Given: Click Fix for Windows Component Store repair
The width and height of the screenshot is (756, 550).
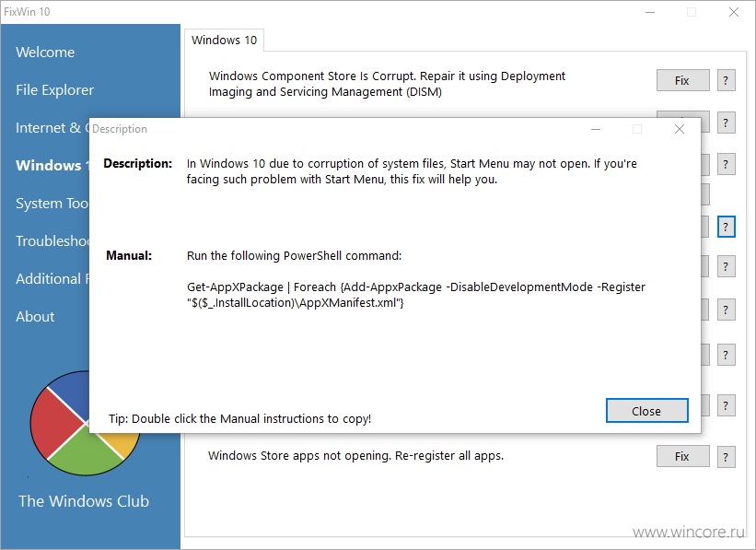Looking at the screenshot, I should 682,80.
